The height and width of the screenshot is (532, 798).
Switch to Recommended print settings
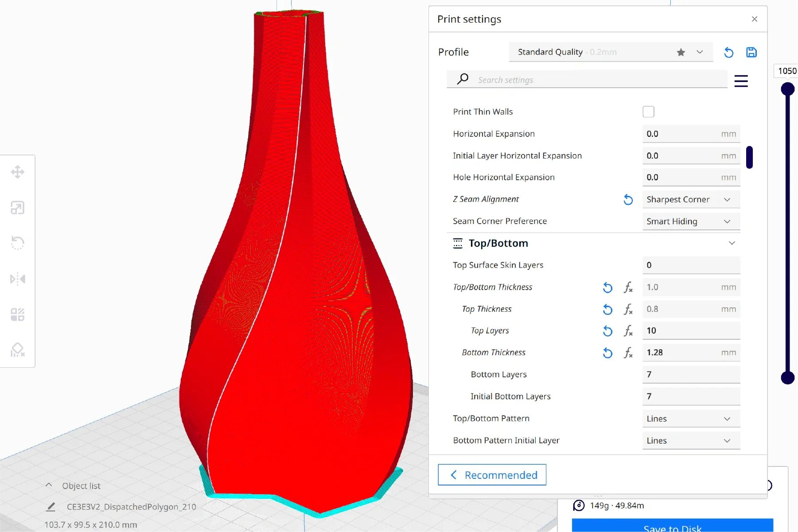pyautogui.click(x=492, y=475)
